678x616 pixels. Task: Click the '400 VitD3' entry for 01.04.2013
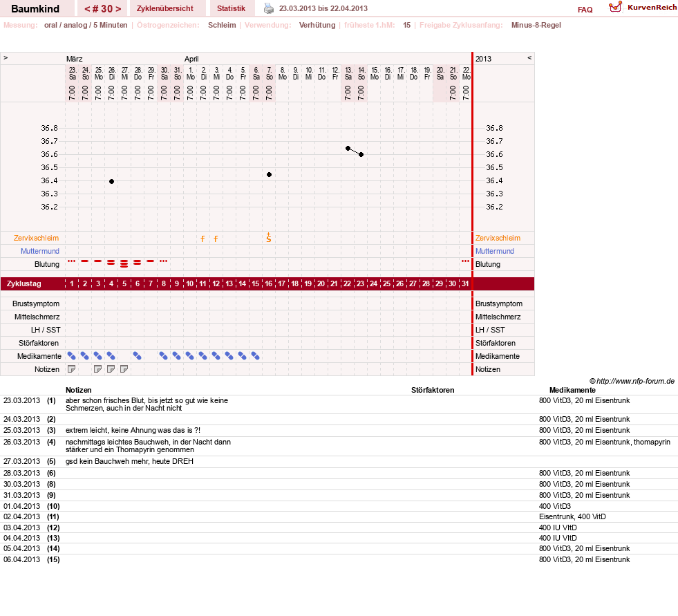(x=555, y=506)
